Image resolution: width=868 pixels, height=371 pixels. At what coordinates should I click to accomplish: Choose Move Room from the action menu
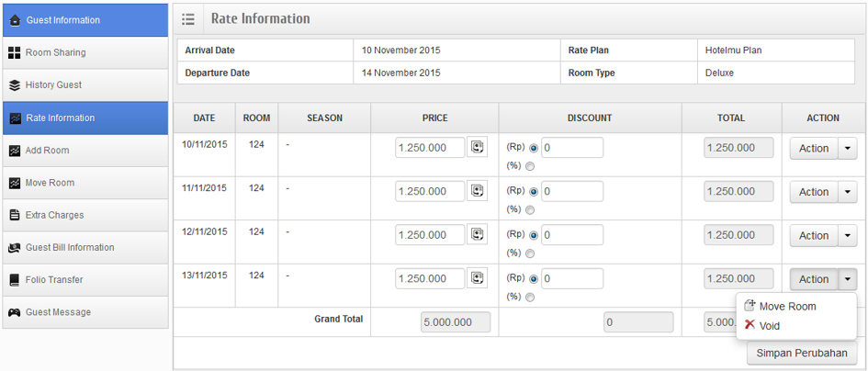click(787, 307)
